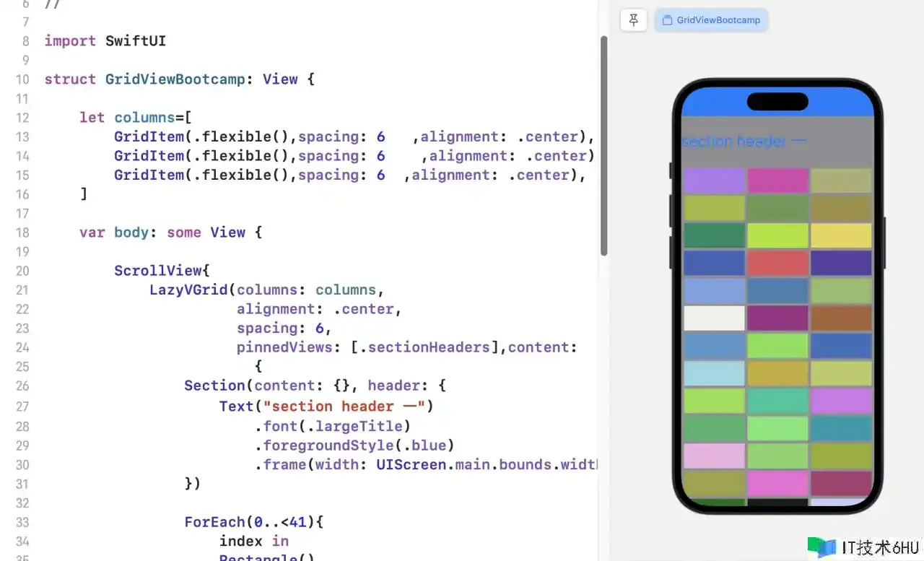Click the 'import SwiftUI' code line
This screenshot has height=561, width=924.
105,41
